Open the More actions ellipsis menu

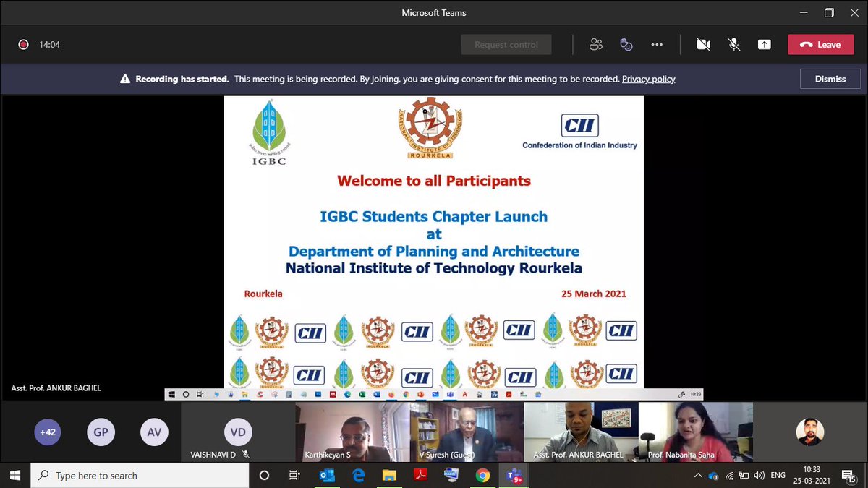tap(657, 44)
